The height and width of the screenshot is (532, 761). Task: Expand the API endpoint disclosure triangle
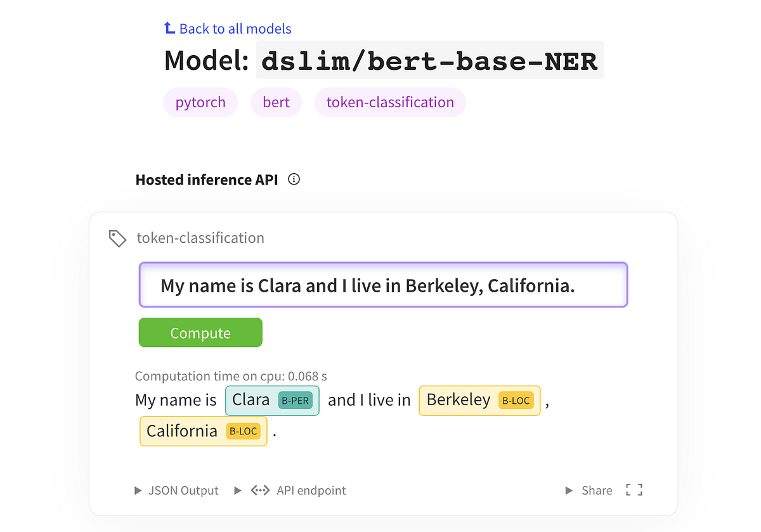(238, 490)
